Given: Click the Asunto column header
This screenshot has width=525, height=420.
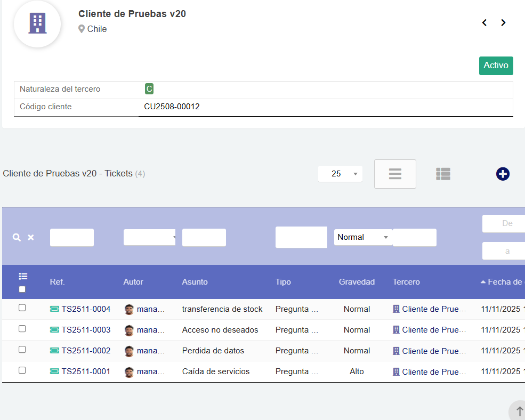Looking at the screenshot, I should click(196, 282).
